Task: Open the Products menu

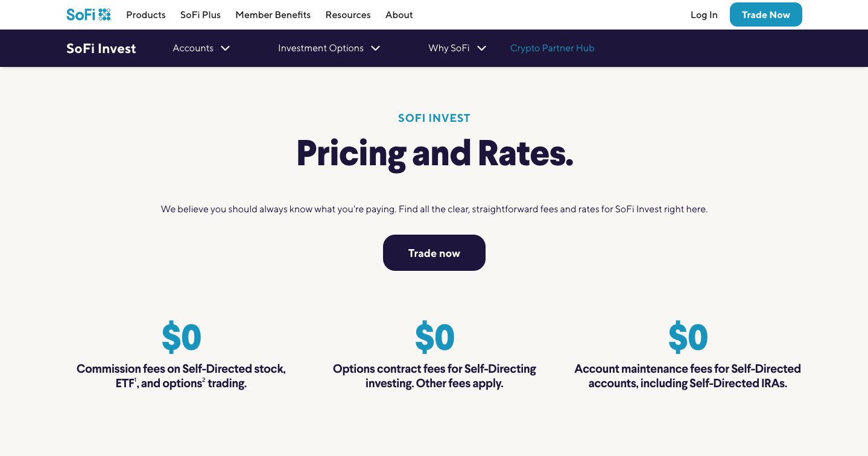Action: click(146, 15)
